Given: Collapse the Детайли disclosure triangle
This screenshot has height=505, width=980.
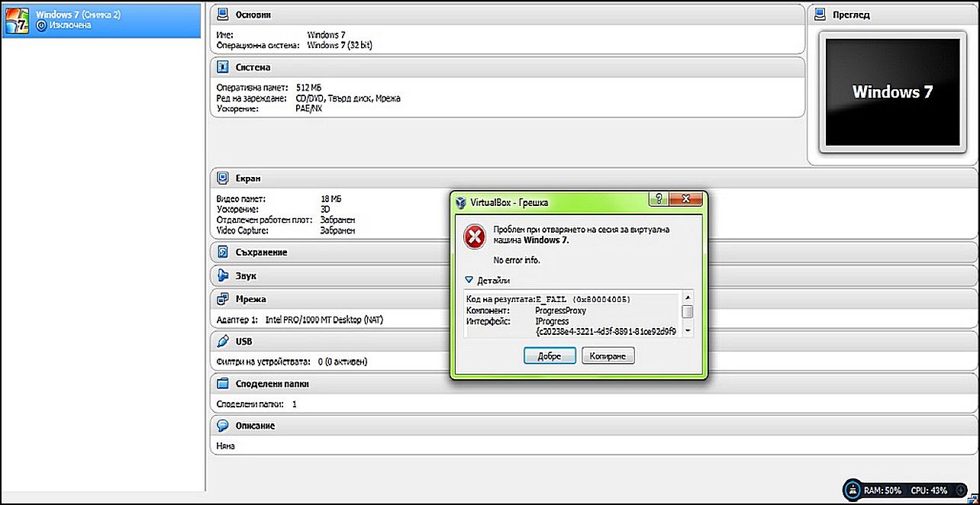Looking at the screenshot, I should 469,281.
